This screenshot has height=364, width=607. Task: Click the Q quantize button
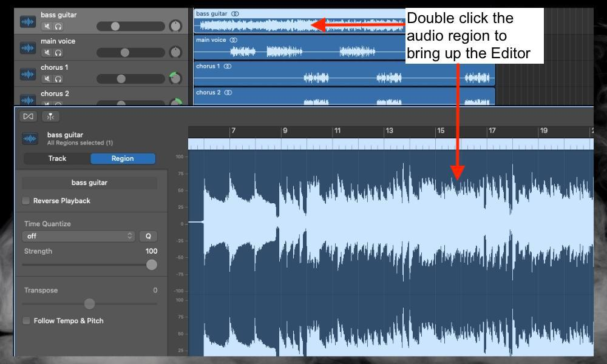point(148,236)
